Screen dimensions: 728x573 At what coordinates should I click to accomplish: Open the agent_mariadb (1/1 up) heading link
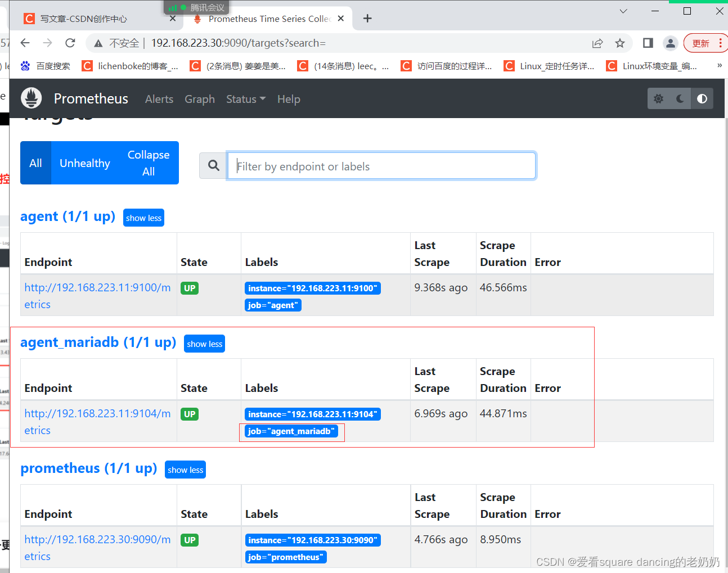pos(98,342)
